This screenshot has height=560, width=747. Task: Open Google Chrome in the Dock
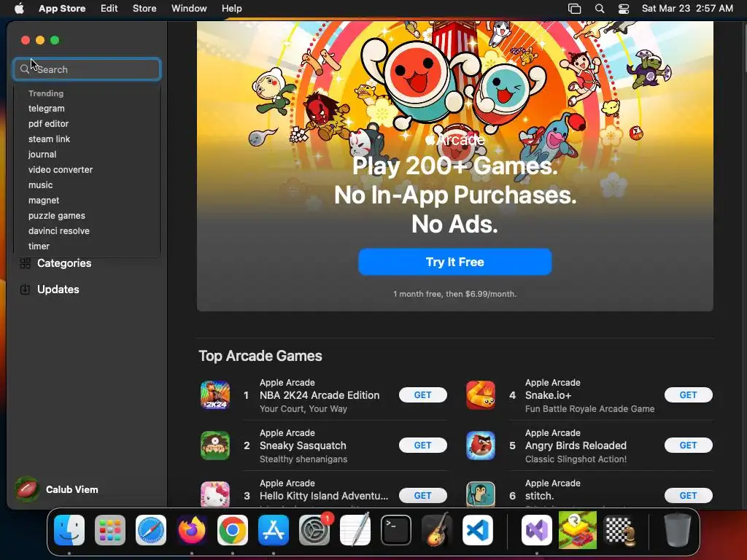pos(233,530)
